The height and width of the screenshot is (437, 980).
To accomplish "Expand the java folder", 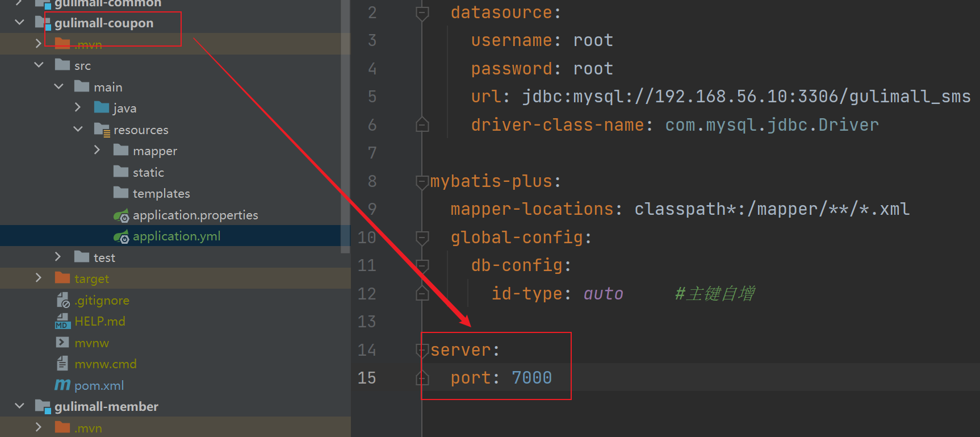I will click(78, 107).
